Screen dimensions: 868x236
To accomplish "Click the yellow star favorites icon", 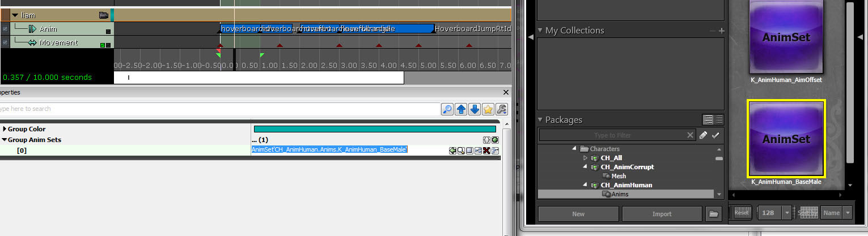I will [488, 109].
